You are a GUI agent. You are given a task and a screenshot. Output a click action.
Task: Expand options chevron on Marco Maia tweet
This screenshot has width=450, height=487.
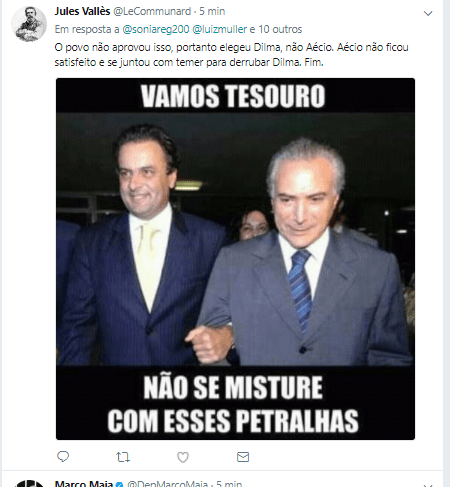(428, 485)
